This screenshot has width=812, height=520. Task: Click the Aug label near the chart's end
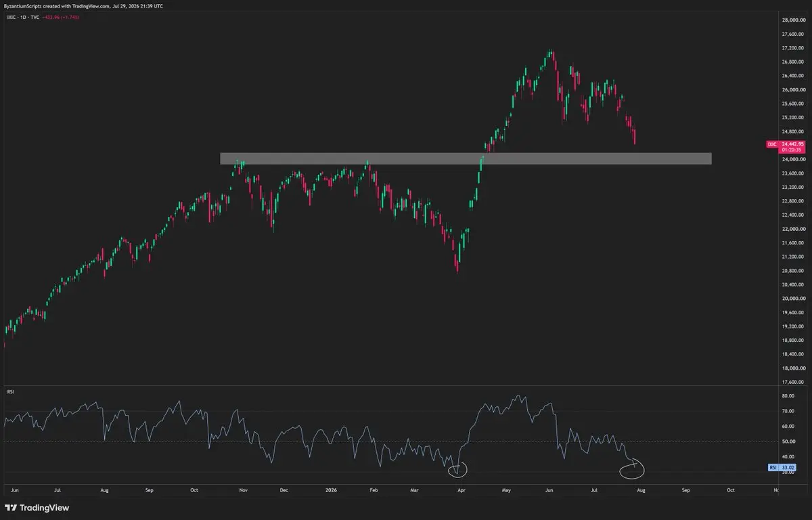pyautogui.click(x=639, y=488)
